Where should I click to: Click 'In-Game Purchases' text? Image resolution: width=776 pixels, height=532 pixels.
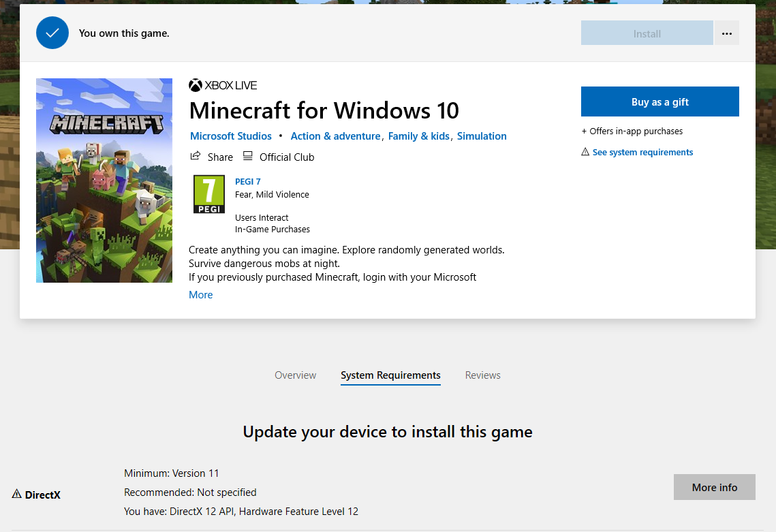[273, 229]
